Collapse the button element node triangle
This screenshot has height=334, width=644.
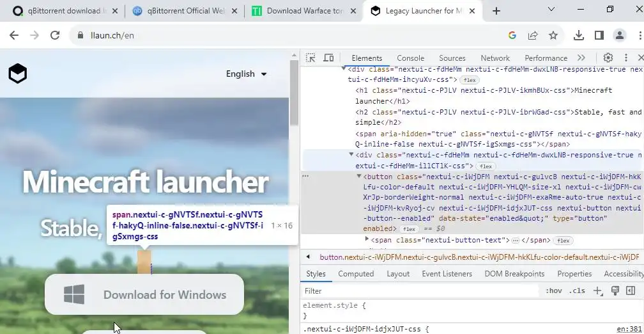[359, 177]
